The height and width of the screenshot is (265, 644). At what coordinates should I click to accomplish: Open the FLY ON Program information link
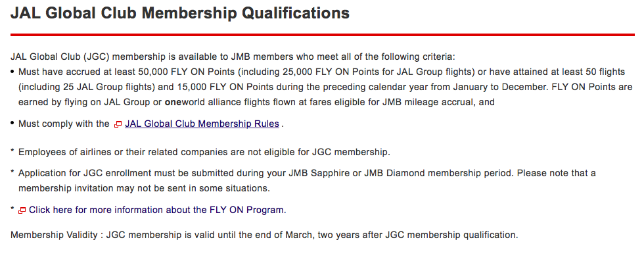click(157, 210)
